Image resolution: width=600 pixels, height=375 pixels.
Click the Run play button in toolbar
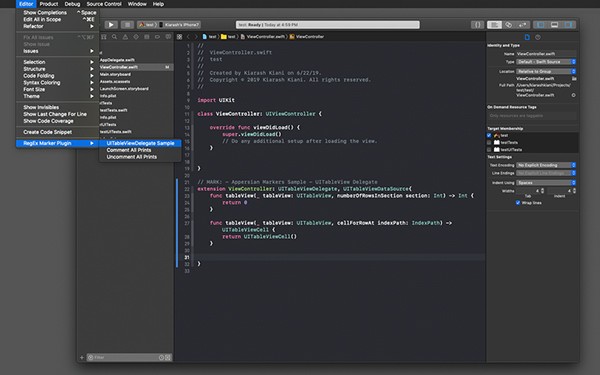(x=111, y=25)
